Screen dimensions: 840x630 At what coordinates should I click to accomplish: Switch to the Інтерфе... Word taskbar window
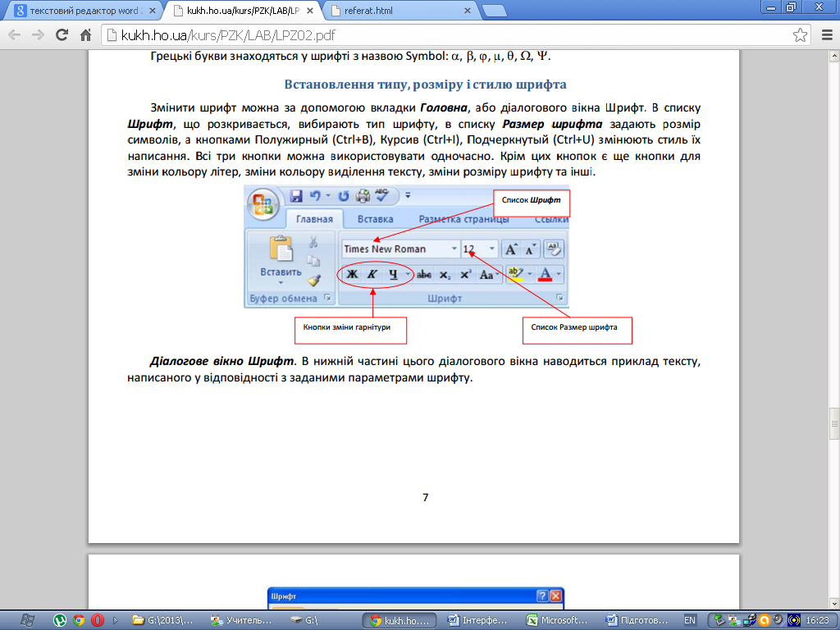pyautogui.click(x=478, y=620)
